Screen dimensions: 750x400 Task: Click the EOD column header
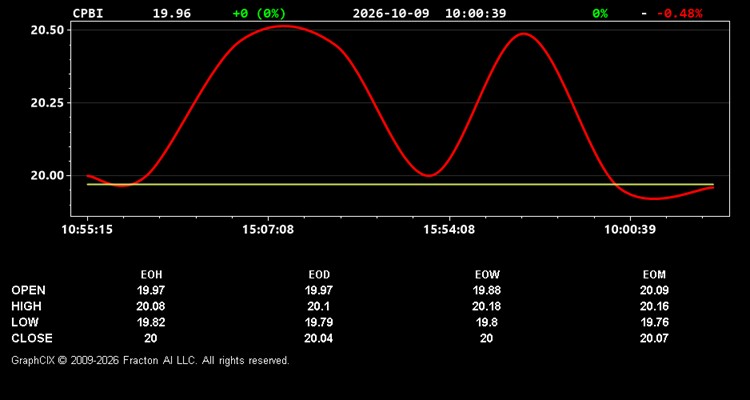[319, 275]
